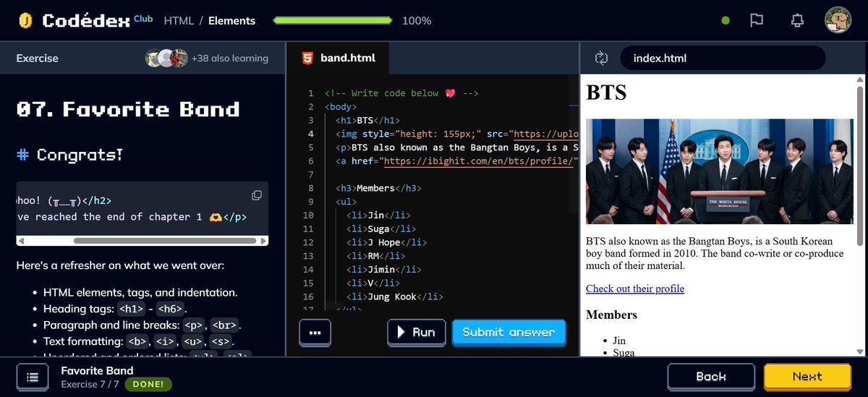Click the index.html preview address field

[723, 58]
